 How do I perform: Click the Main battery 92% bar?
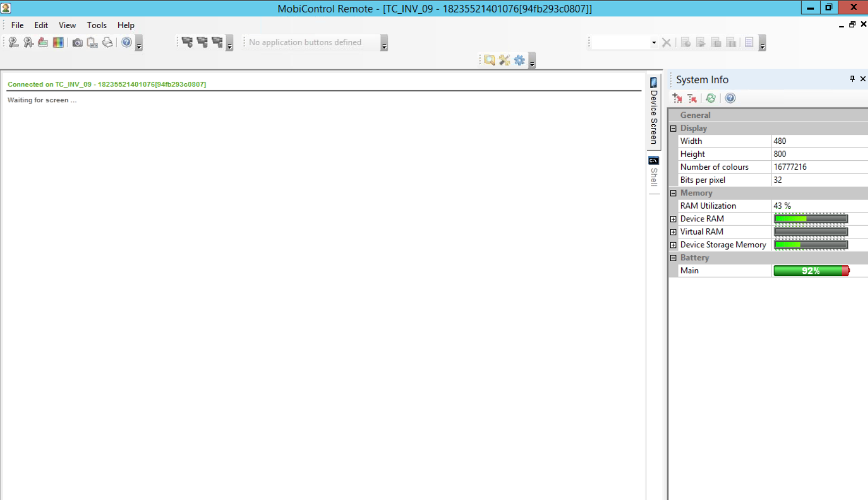tap(811, 271)
